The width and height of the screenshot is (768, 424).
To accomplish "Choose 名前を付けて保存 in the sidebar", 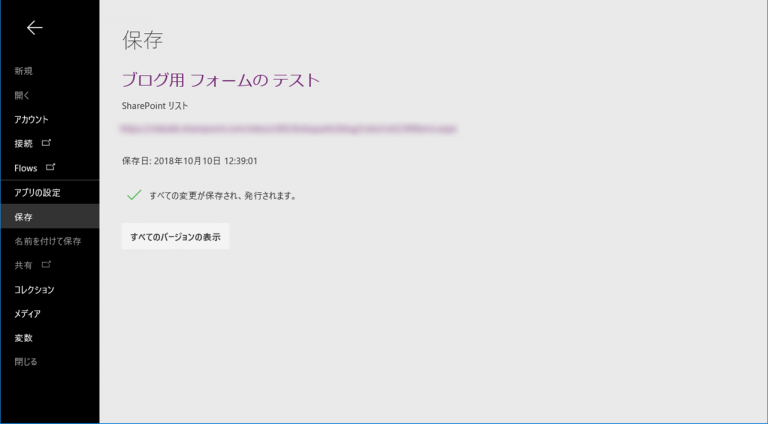I will (x=47, y=241).
